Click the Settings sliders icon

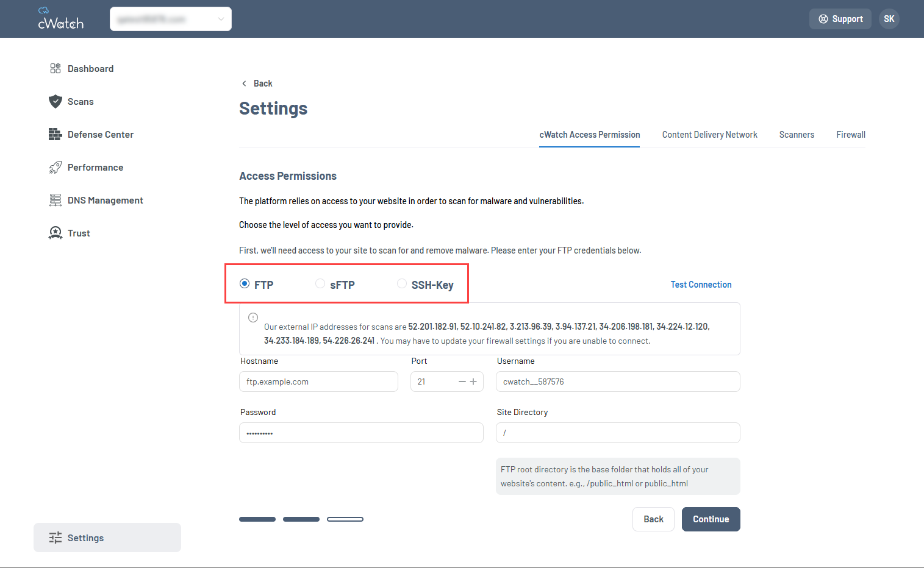point(56,538)
